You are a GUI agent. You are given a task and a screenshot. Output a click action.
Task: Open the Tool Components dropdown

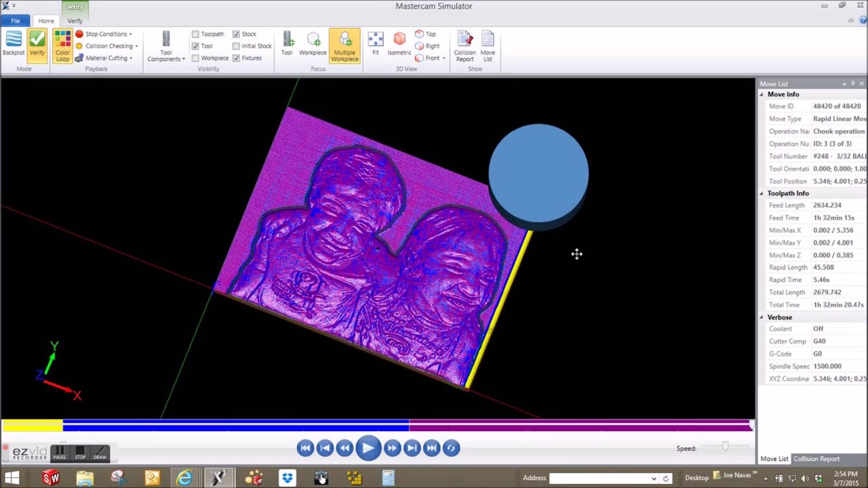166,46
